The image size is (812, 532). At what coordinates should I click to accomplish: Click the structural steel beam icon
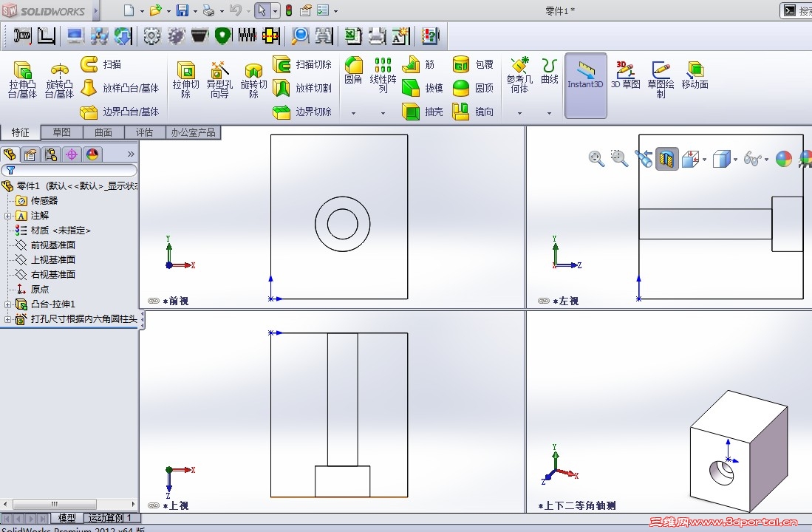[x=47, y=35]
